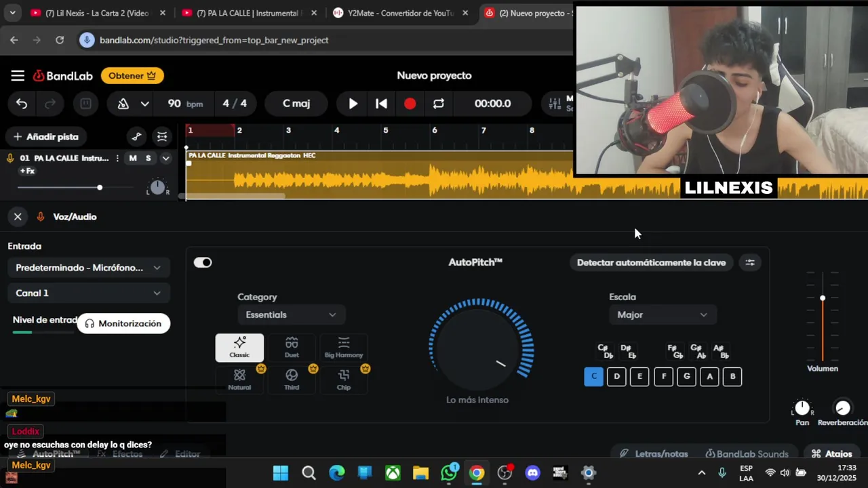The height and width of the screenshot is (488, 868).
Task: Open the Predeterminado - Micrófono input dropdown
Action: click(88, 268)
